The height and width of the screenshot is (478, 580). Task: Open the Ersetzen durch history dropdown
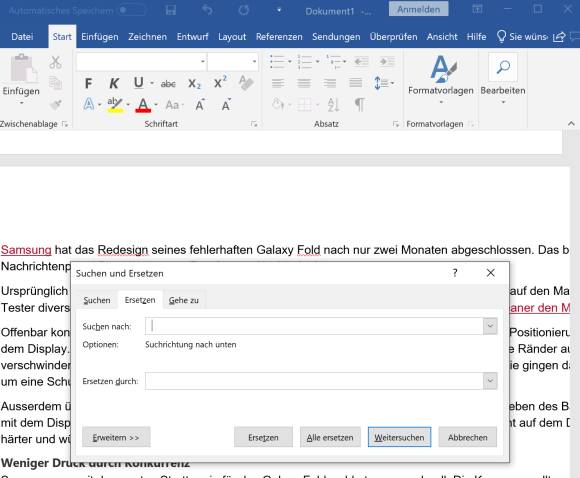coord(490,381)
